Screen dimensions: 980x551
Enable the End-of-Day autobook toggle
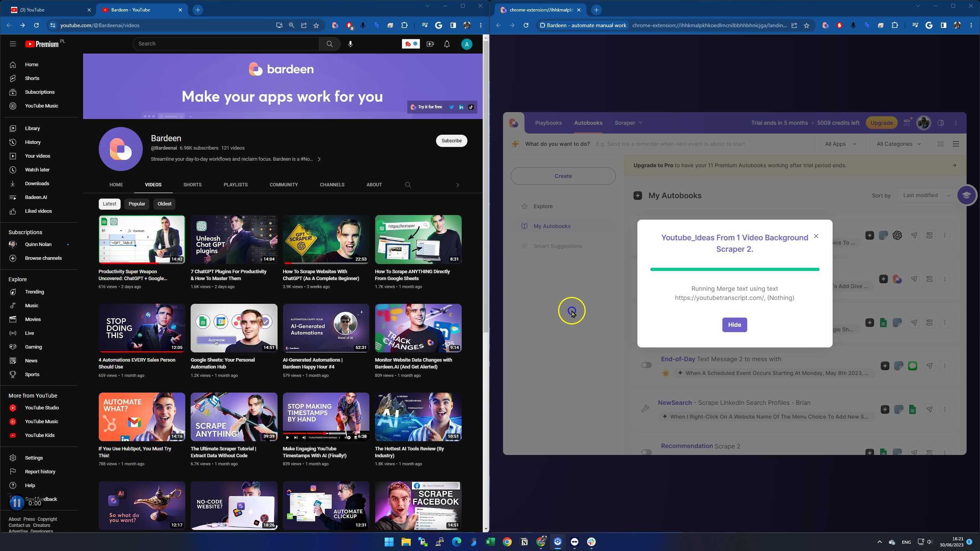click(x=646, y=365)
